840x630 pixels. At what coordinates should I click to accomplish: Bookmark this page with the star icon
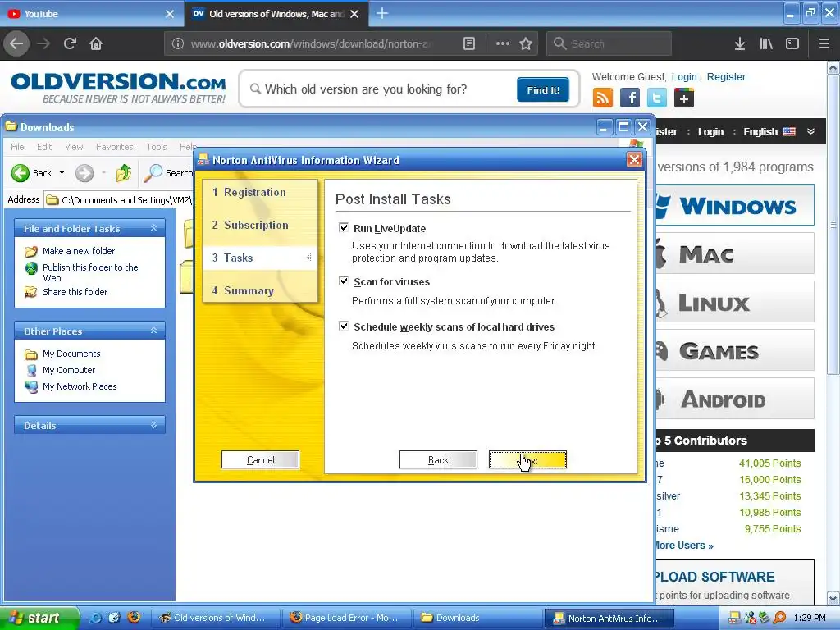tap(526, 43)
